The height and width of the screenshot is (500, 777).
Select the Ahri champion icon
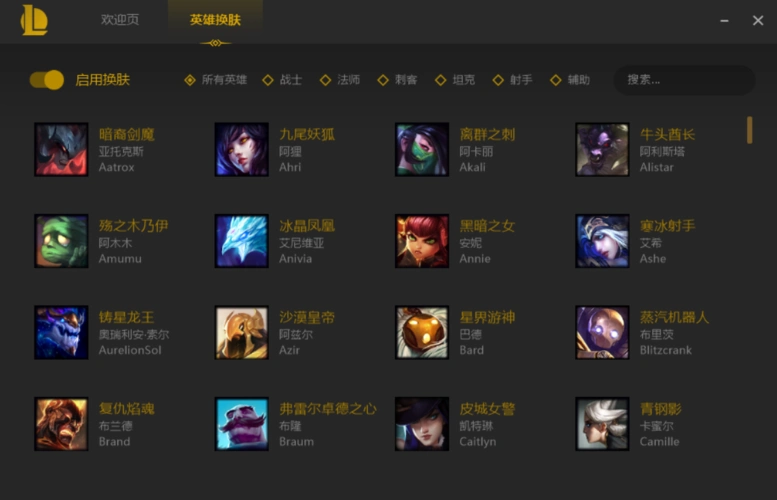pyautogui.click(x=241, y=150)
